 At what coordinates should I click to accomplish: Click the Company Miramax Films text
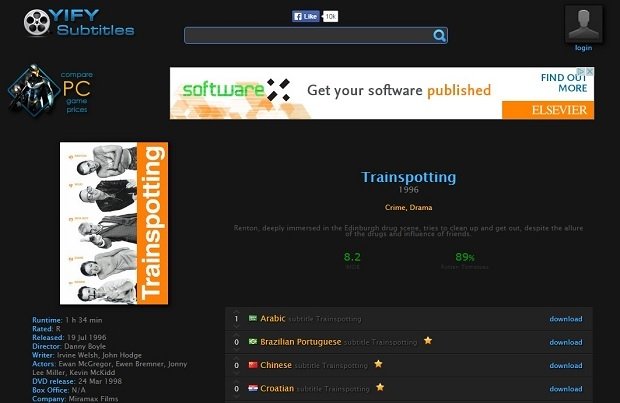[75, 399]
